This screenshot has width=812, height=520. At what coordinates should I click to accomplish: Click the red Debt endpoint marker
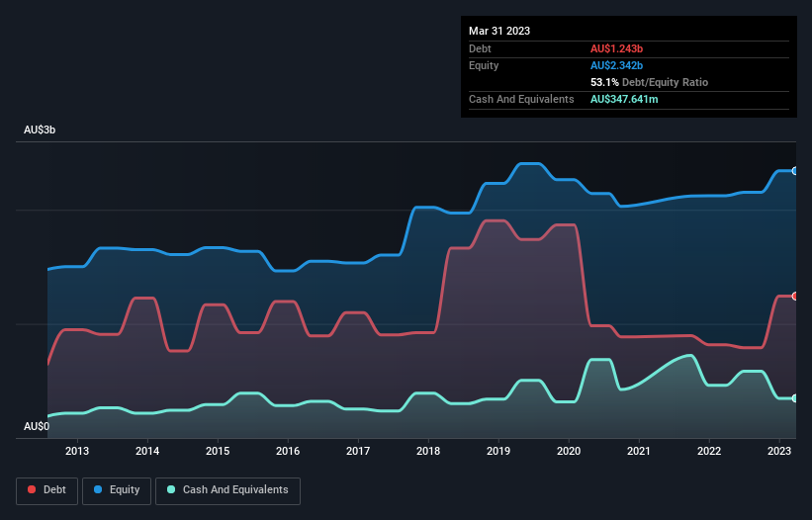pos(795,297)
